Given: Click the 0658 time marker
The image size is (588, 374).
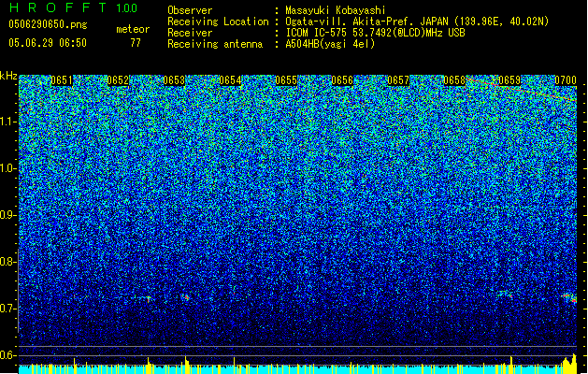Looking at the screenshot, I should coord(454,80).
